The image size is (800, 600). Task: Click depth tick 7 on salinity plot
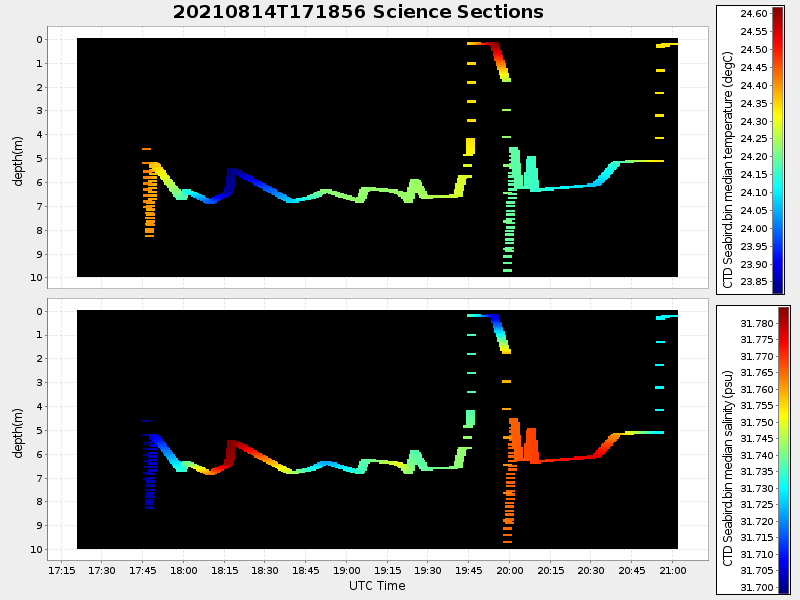point(39,478)
